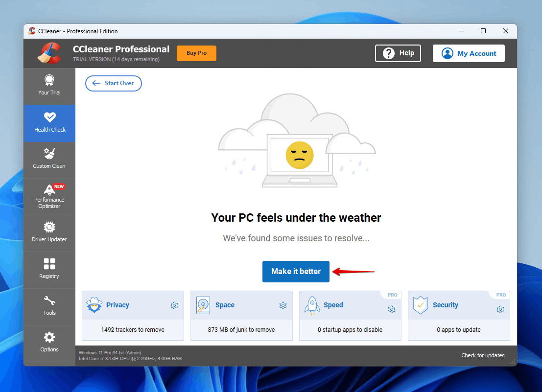Click the Check for updates link

tap(483, 355)
